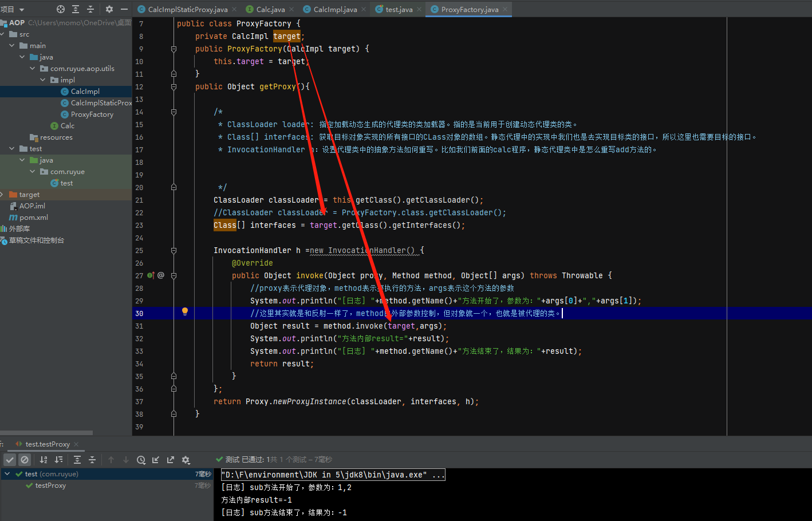Open pom.xml in the project tree
The width and height of the screenshot is (812, 521).
(33, 218)
